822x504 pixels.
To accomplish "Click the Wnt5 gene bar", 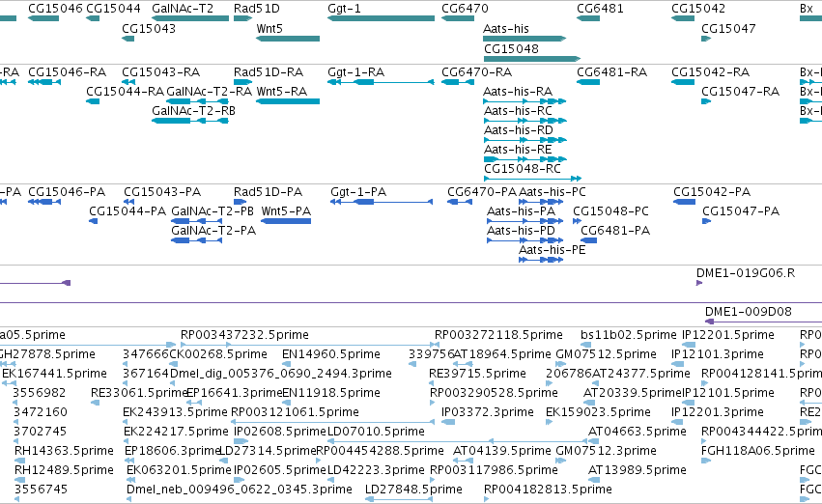I will pos(288,39).
